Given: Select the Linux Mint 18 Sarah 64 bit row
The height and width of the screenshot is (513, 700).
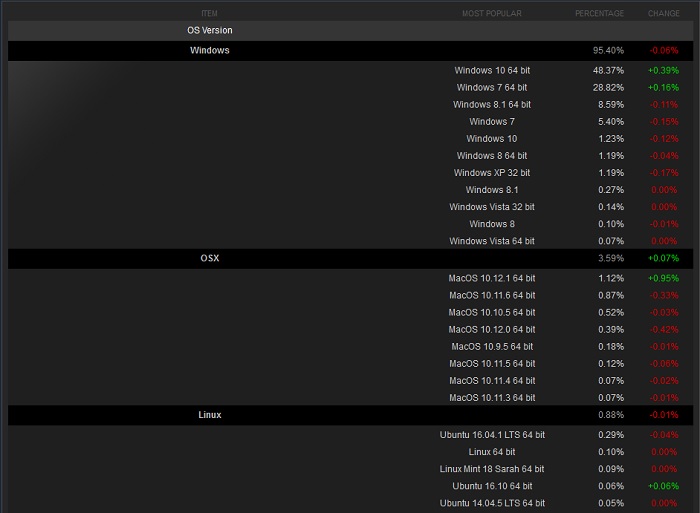Looking at the screenshot, I should [x=491, y=469].
